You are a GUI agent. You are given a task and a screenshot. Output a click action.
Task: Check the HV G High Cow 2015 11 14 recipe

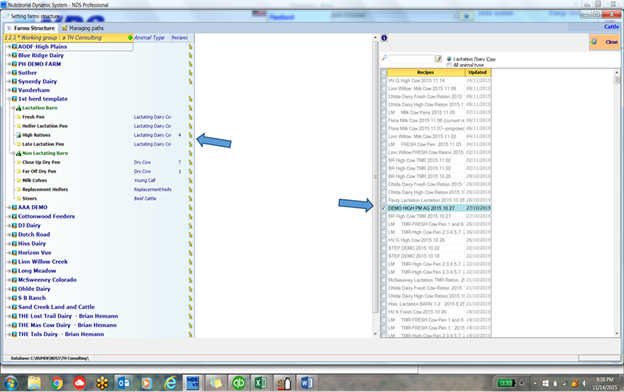coord(384,80)
